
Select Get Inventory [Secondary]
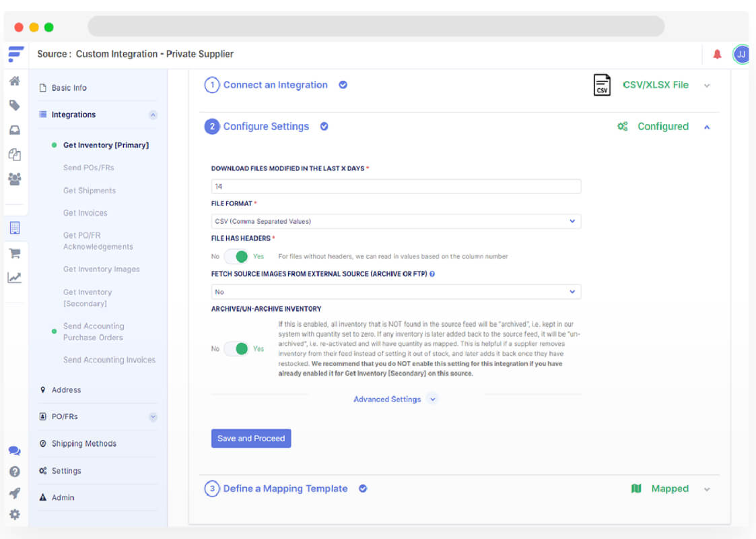(x=88, y=298)
